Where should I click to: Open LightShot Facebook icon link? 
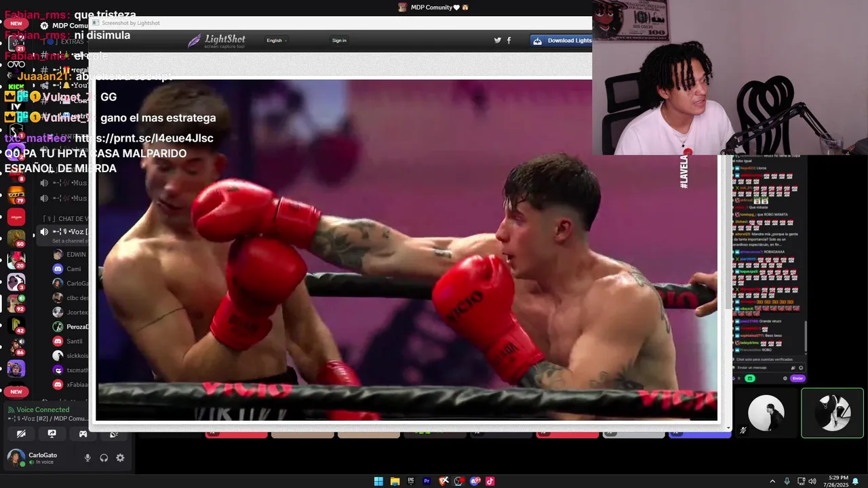click(509, 41)
